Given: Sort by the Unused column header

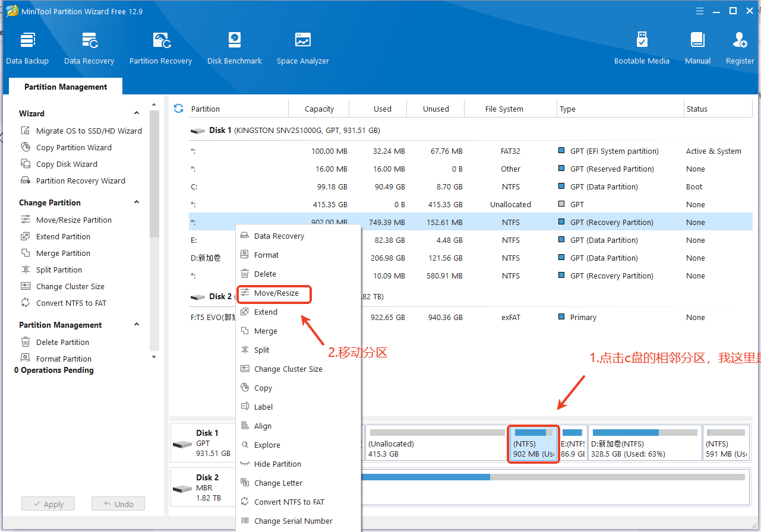Looking at the screenshot, I should pyautogui.click(x=436, y=109).
